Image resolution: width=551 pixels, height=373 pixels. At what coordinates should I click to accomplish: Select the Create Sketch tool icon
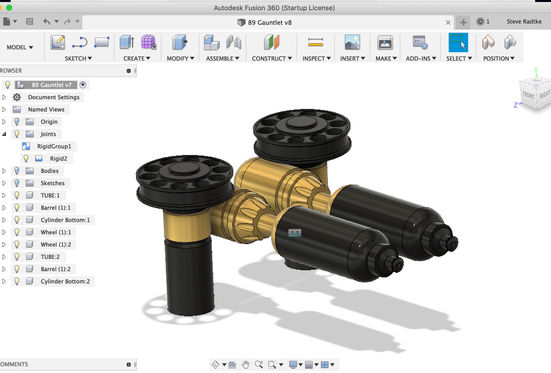click(58, 43)
